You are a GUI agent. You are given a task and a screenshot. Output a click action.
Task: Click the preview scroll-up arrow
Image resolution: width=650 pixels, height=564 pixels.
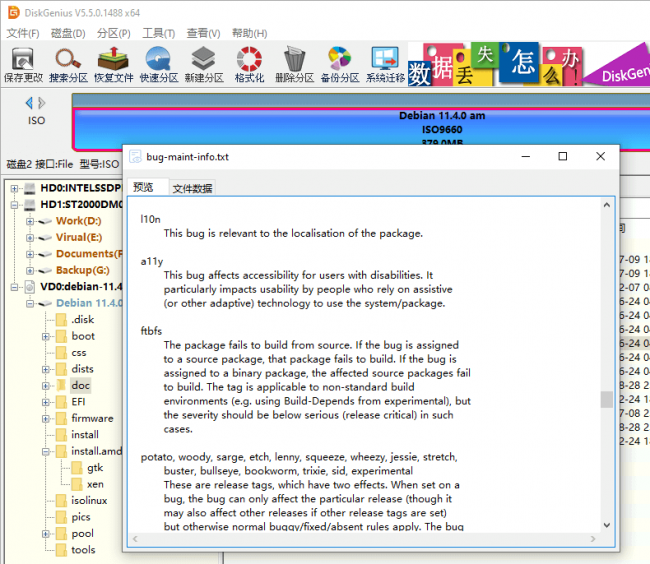[606, 205]
